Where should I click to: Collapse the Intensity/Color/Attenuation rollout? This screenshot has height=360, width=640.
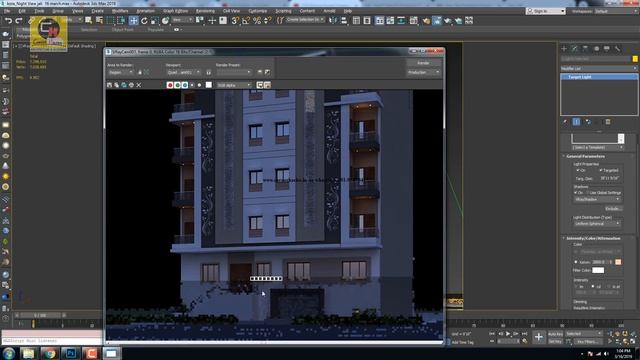593,238
